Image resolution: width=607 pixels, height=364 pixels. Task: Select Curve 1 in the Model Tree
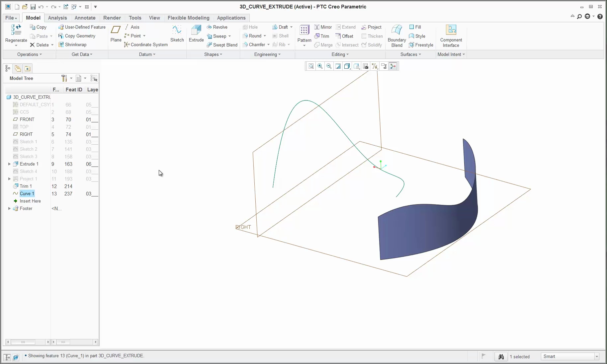[x=26, y=193]
